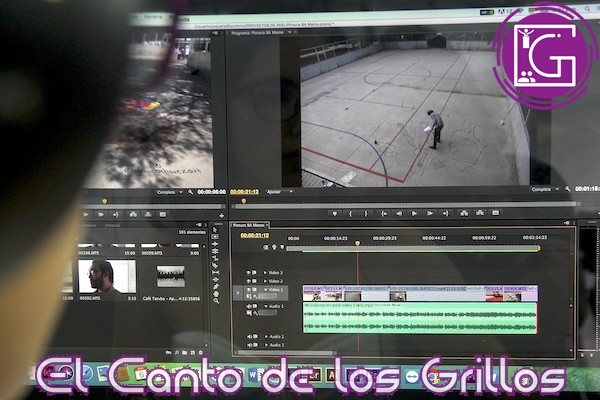The image size is (600, 400).
Task: Mute the Audio 2 track speaker toggle
Action: point(251,336)
